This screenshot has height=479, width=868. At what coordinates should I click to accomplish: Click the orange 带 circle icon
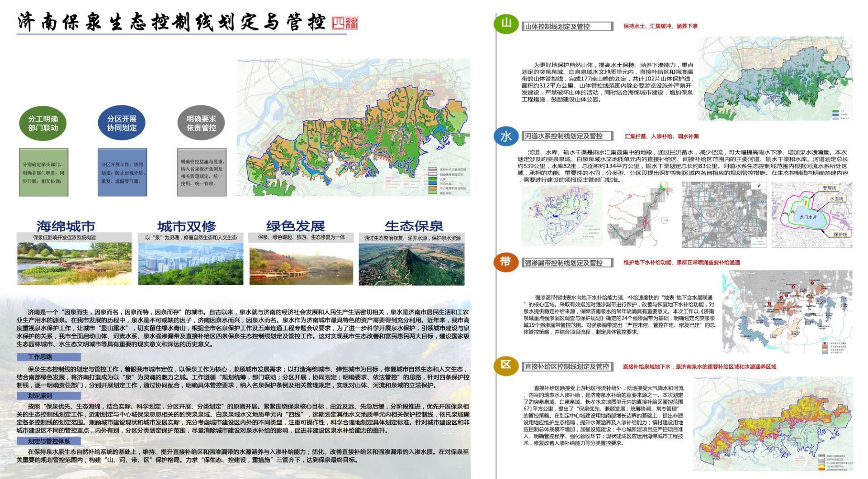point(505,262)
